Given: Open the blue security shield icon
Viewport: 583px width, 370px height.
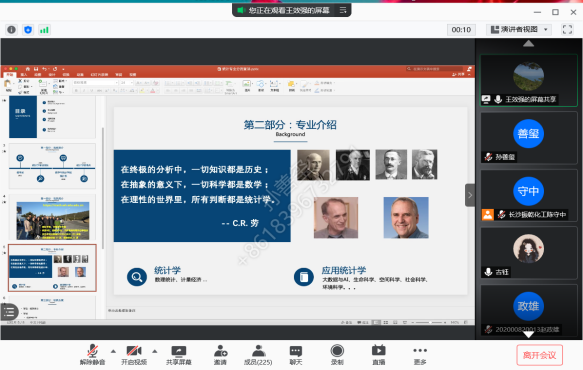Looking at the screenshot, I should click(28, 30).
